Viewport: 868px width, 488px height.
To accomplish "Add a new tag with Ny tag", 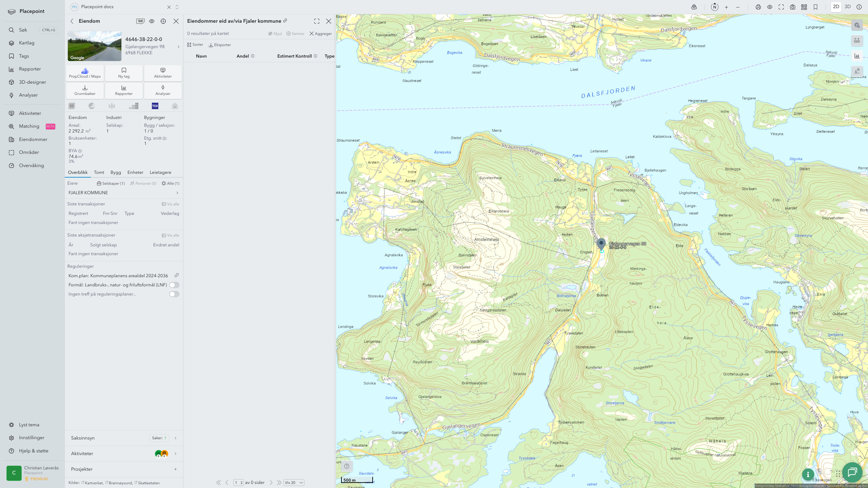I will pyautogui.click(x=124, y=73).
